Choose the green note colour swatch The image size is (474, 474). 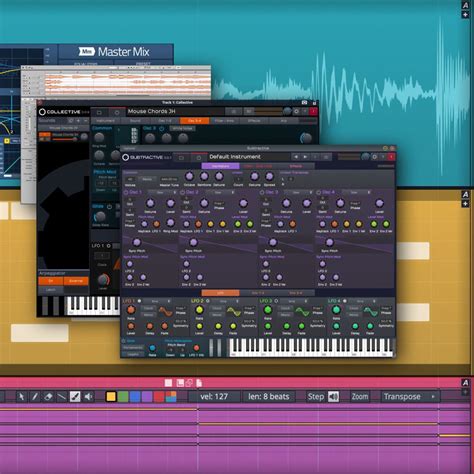coord(123,397)
